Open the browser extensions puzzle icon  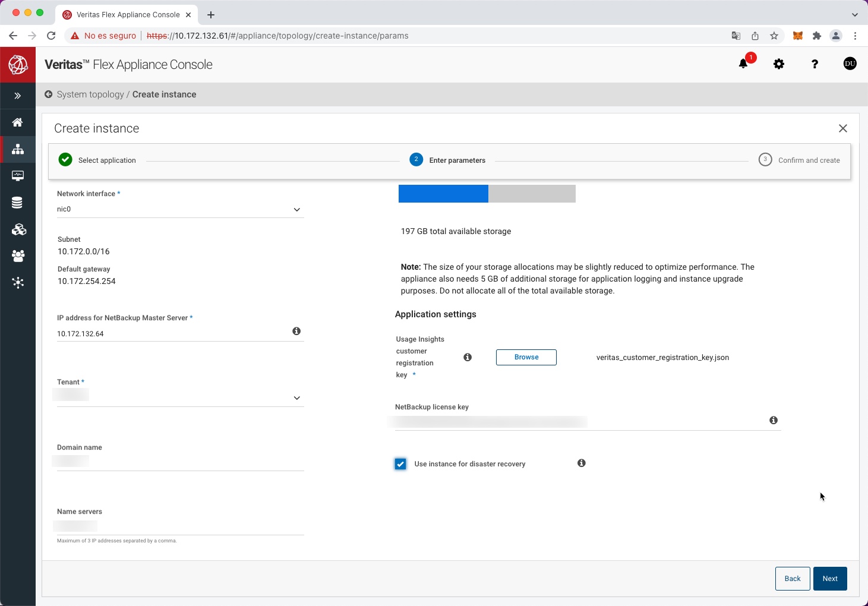pyautogui.click(x=817, y=36)
